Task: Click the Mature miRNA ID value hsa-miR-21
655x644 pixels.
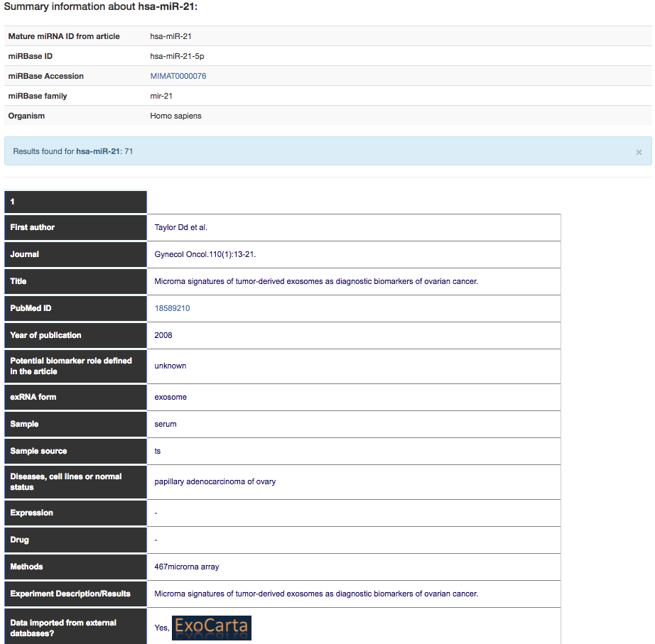Action: tap(170, 36)
